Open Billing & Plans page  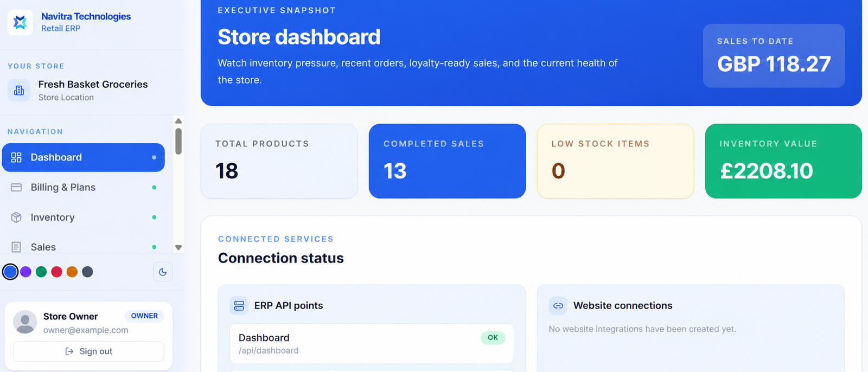[x=84, y=187]
